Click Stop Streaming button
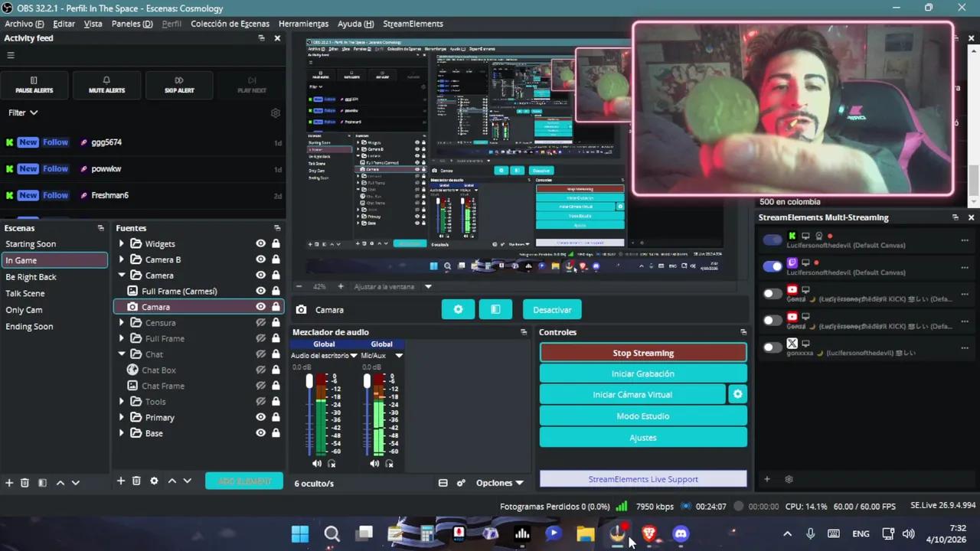This screenshot has width=980, height=551. 643,353
